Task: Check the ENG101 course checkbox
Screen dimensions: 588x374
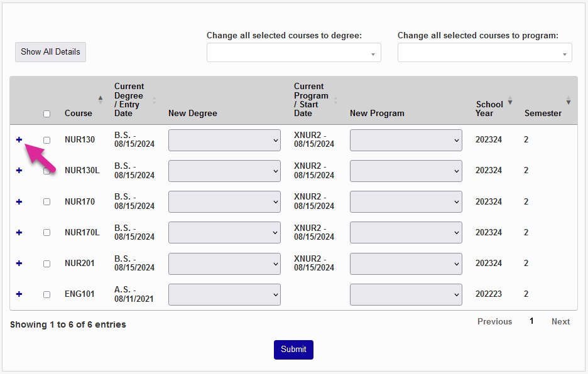Action: coord(46,294)
